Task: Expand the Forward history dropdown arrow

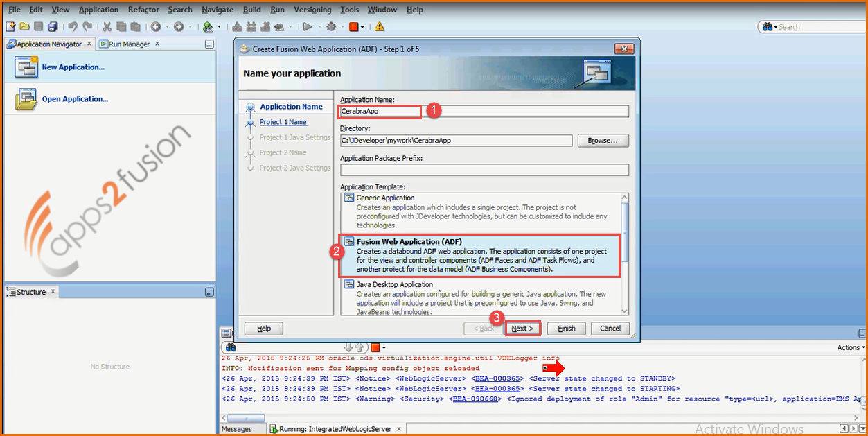Action: pyautogui.click(x=189, y=27)
